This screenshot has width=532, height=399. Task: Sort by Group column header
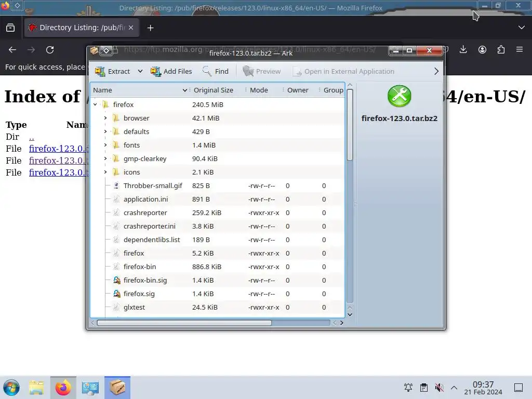tap(332, 90)
